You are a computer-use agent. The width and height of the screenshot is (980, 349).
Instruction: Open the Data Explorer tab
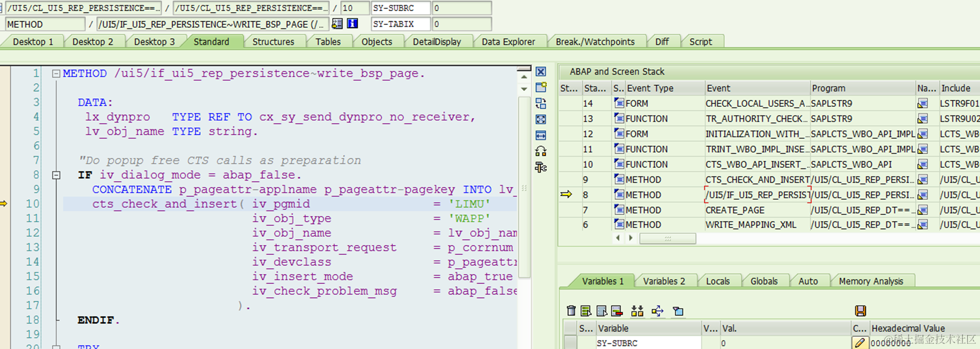(508, 42)
